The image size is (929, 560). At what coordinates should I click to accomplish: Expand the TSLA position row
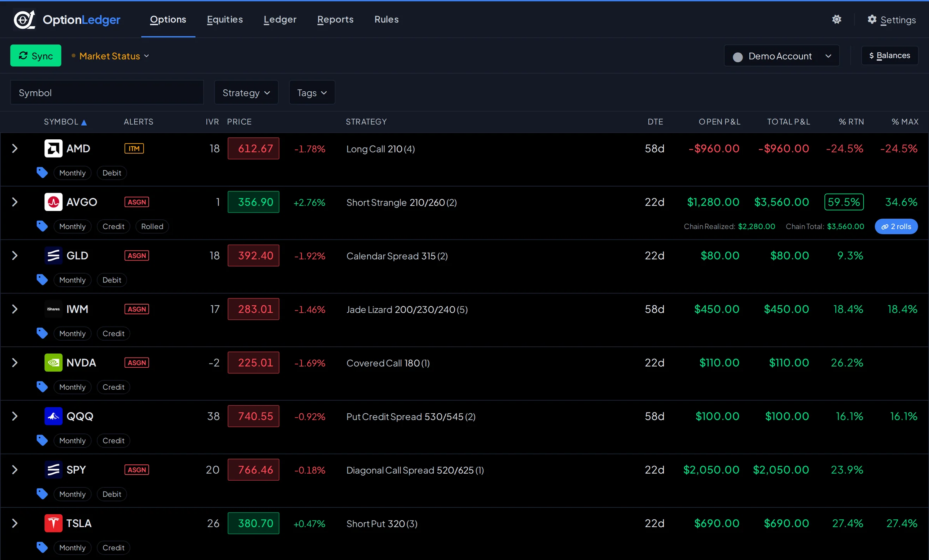point(15,523)
